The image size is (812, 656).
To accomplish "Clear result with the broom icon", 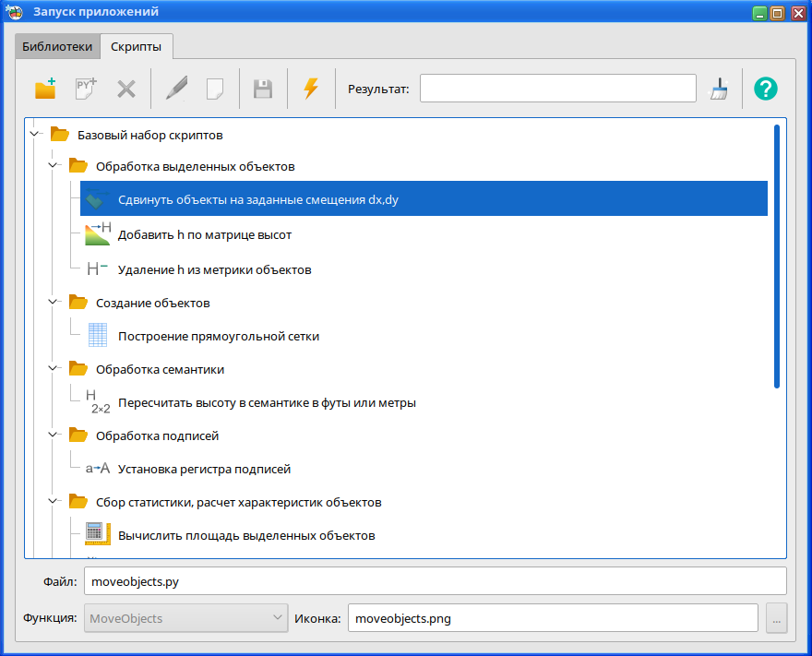I will pyautogui.click(x=718, y=89).
